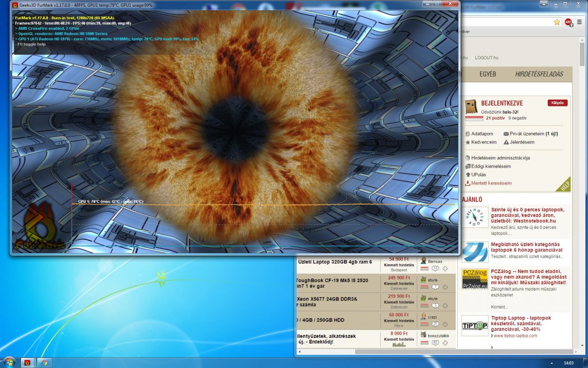Click the blue striped logo ad thumbnail
The height and width of the screenshot is (368, 588).
pyautogui.click(x=475, y=252)
